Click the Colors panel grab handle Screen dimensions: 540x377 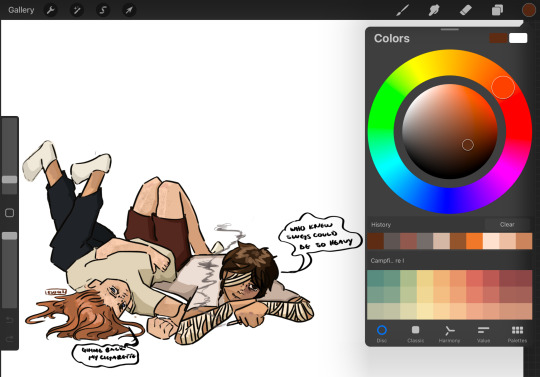coord(449,30)
